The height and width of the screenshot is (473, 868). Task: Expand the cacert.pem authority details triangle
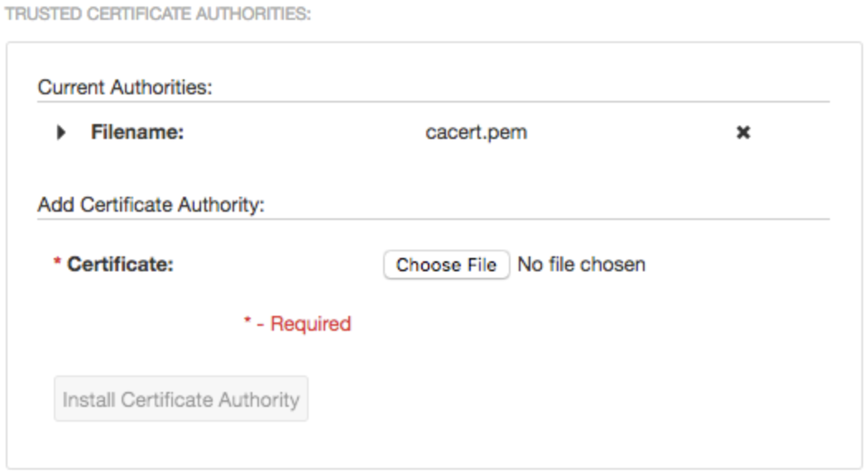click(61, 132)
